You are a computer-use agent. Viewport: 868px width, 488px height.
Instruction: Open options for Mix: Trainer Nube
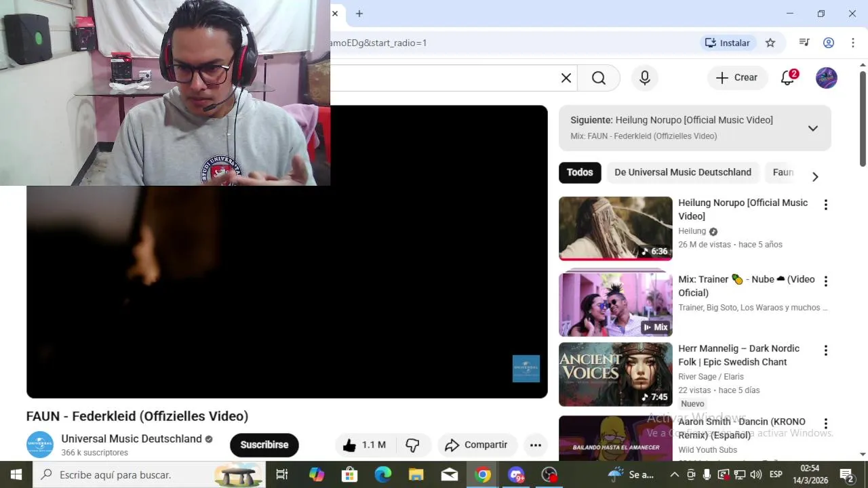click(825, 281)
